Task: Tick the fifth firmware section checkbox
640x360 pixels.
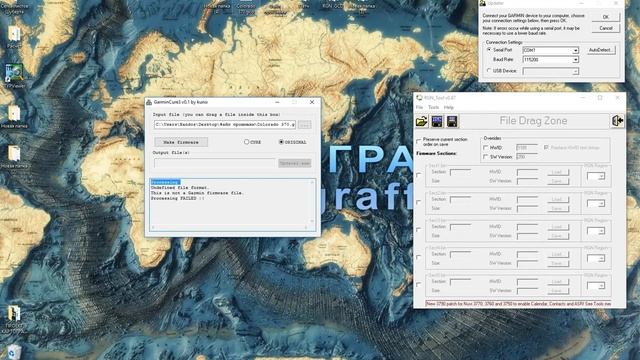Action: pyautogui.click(x=419, y=284)
